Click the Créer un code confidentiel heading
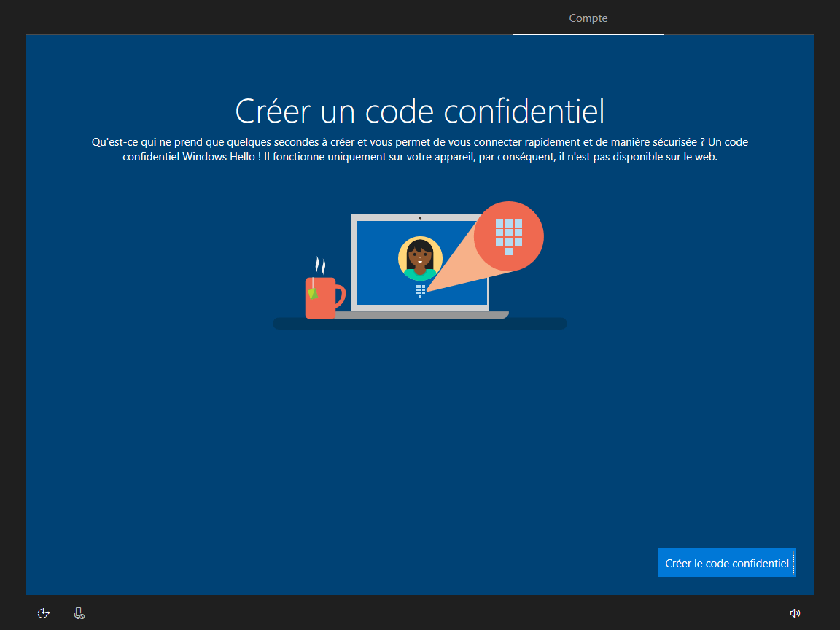Screen dimensions: 840x630 click(x=420, y=112)
